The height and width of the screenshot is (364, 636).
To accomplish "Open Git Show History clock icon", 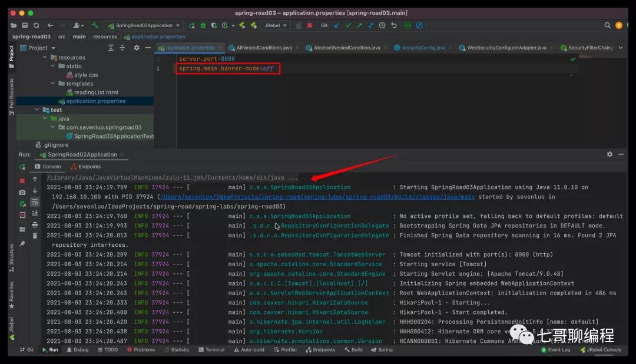I will (382, 25).
